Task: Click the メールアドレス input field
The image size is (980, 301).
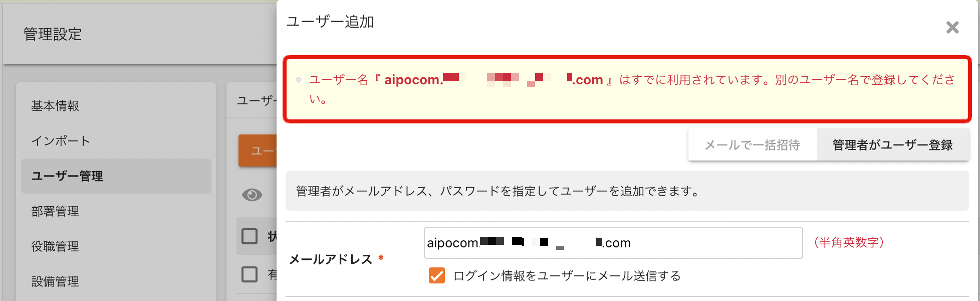Action: 613,243
